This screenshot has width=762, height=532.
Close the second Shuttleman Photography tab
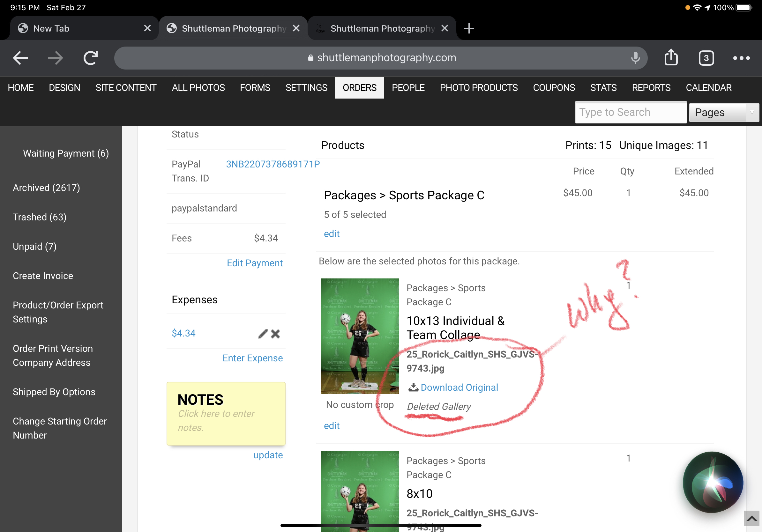point(296,28)
